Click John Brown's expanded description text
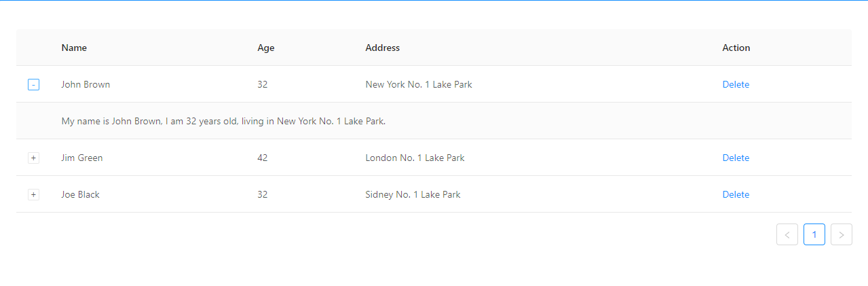This screenshot has width=868, height=286. pyautogui.click(x=224, y=122)
